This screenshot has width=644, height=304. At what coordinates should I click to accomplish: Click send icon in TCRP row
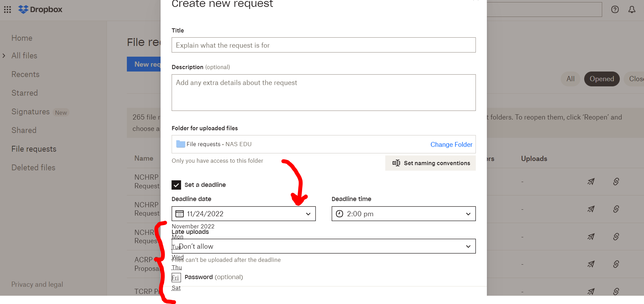pyautogui.click(x=591, y=292)
